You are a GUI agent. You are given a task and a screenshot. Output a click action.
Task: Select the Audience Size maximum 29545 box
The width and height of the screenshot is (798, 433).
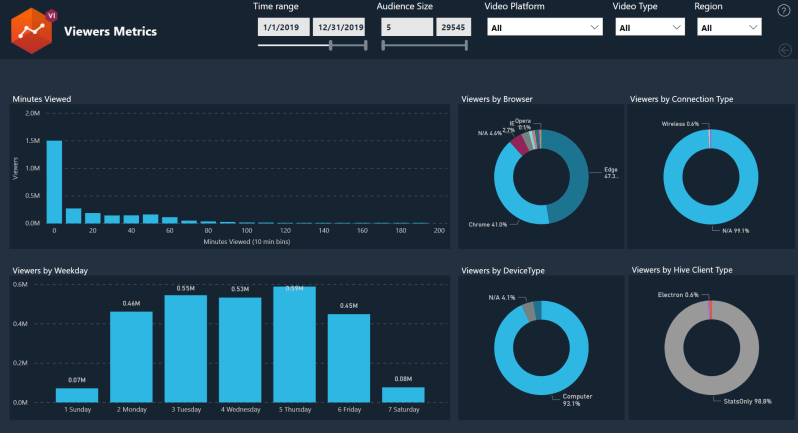point(453,28)
